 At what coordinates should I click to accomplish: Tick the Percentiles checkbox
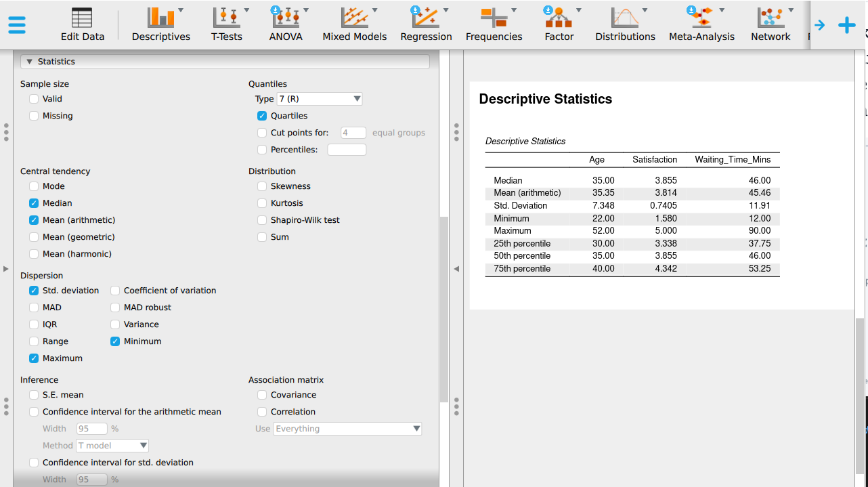(262, 150)
